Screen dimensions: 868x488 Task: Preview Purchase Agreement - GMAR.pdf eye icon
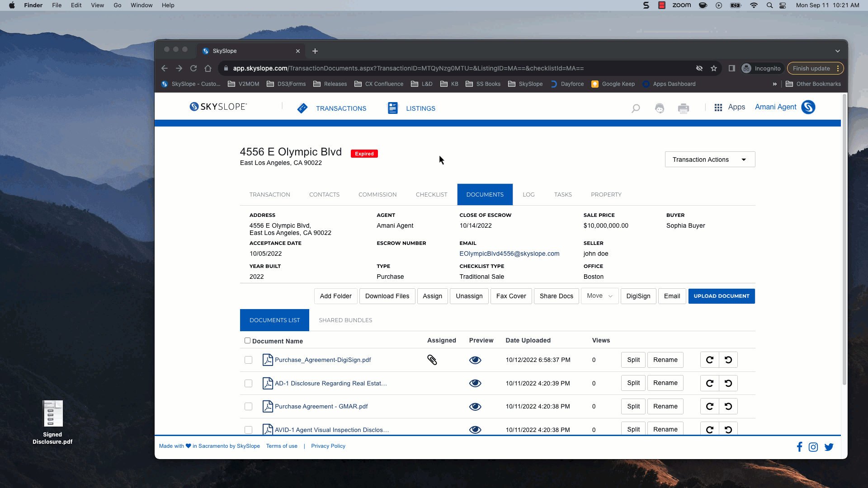(x=475, y=407)
